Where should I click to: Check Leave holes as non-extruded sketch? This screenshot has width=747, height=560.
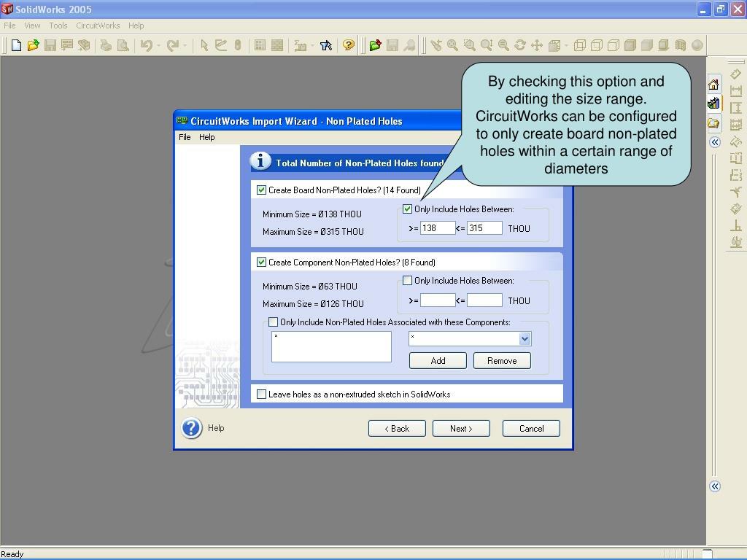[x=261, y=394]
